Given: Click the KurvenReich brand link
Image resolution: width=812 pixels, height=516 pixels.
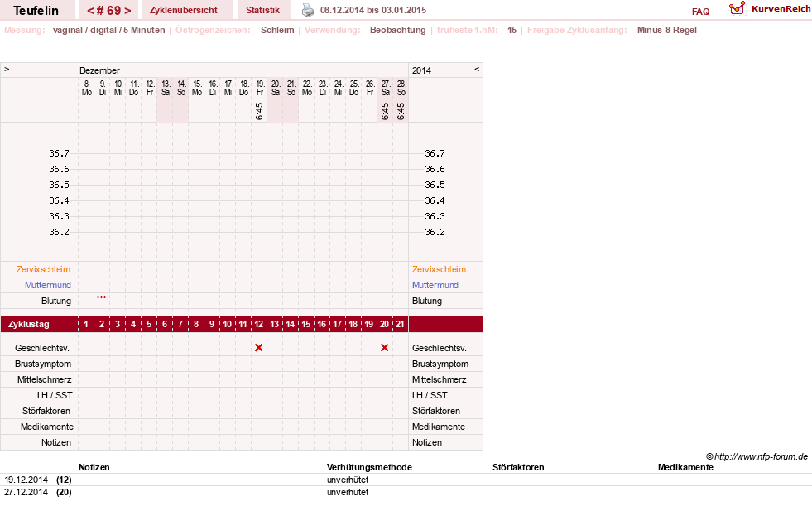Looking at the screenshot, I should coord(781,9).
